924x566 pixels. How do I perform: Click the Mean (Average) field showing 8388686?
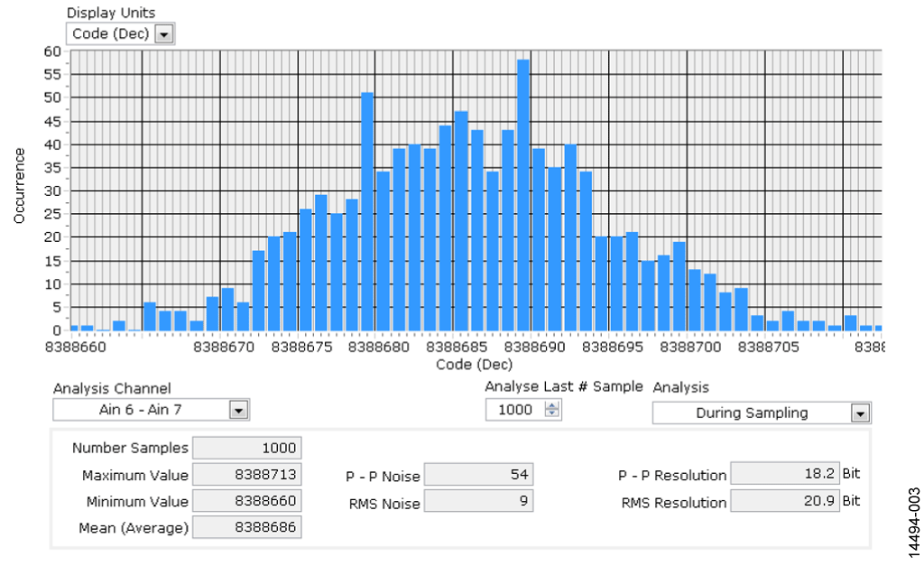[x=247, y=527]
